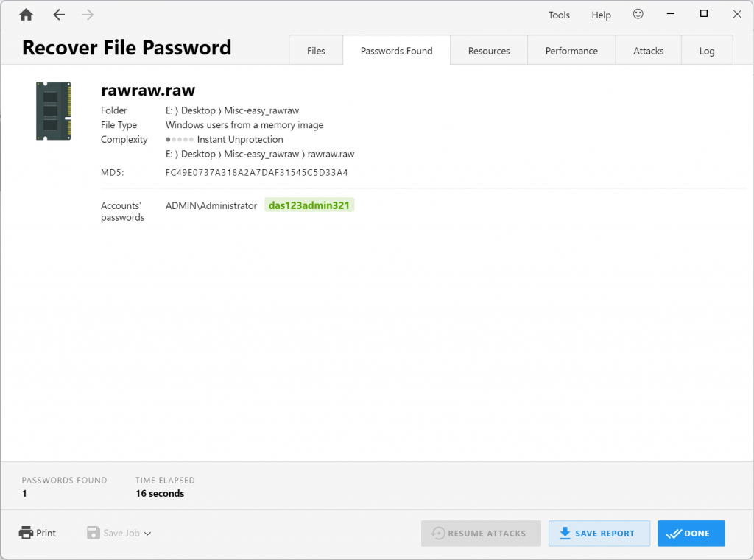Switch to the Files tab
The height and width of the screenshot is (560, 754).
point(316,51)
